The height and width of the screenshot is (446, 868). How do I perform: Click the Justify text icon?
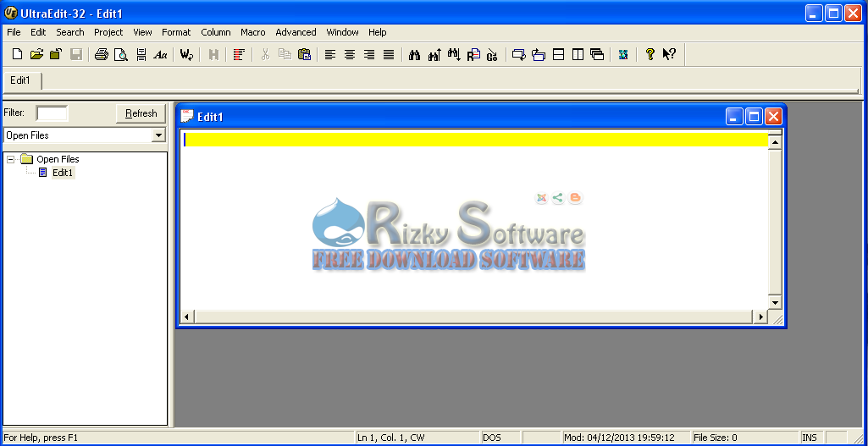coord(389,54)
